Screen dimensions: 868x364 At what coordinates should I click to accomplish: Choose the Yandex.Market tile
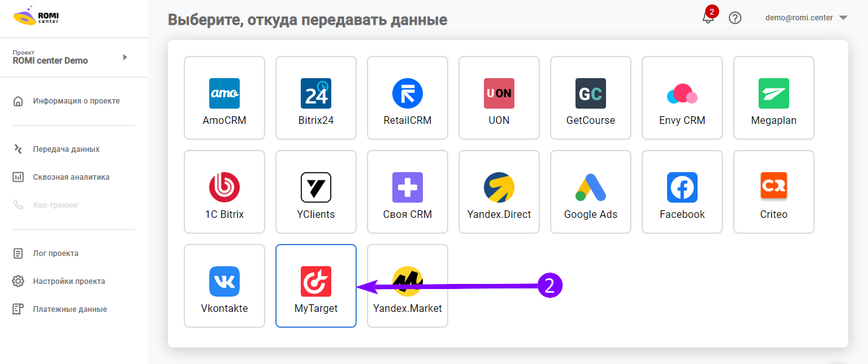[408, 286]
